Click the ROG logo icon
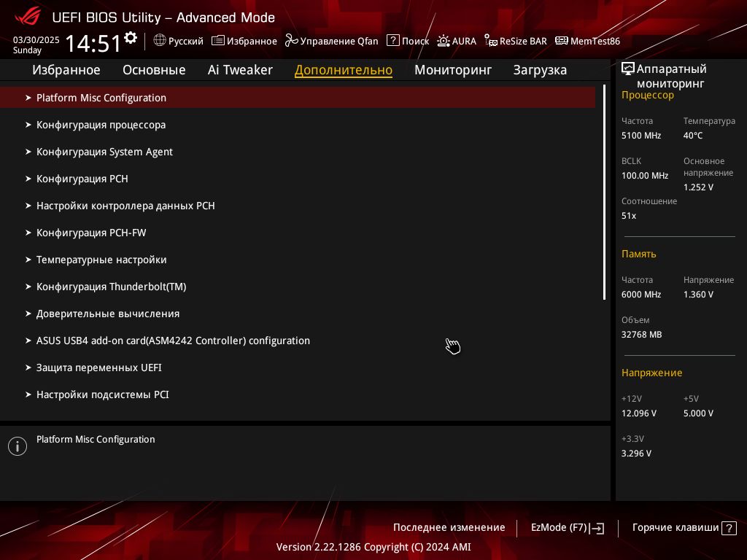The height and width of the screenshot is (560, 747). (x=28, y=17)
